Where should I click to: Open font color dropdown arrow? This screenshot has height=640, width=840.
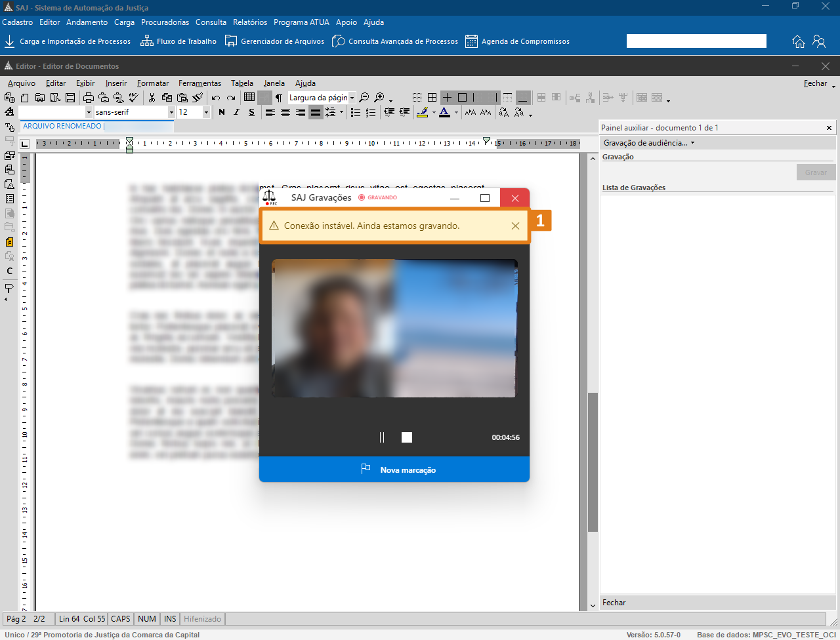(456, 112)
